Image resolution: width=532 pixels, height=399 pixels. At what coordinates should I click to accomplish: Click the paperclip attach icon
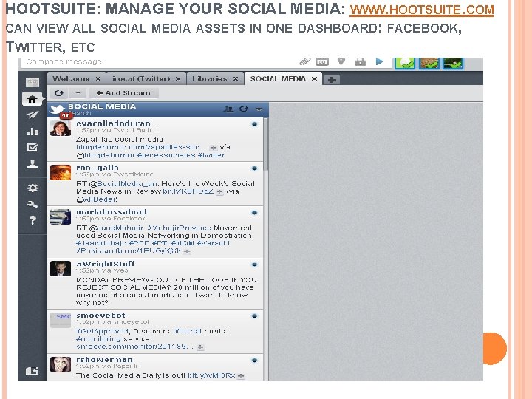[x=304, y=61]
